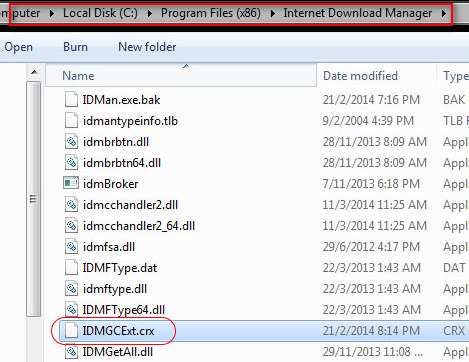Select the idmBroker application name
469x362 pixels.
coord(110,184)
